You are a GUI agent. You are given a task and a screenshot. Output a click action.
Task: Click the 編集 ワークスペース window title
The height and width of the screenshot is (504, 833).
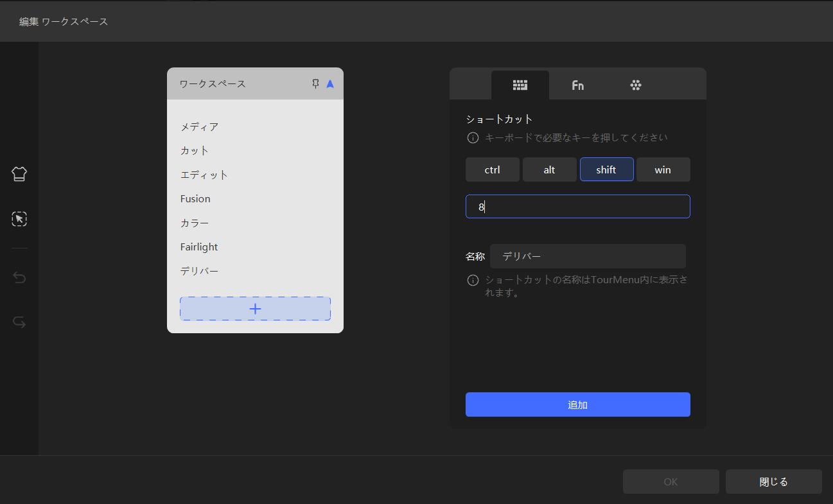pyautogui.click(x=64, y=21)
